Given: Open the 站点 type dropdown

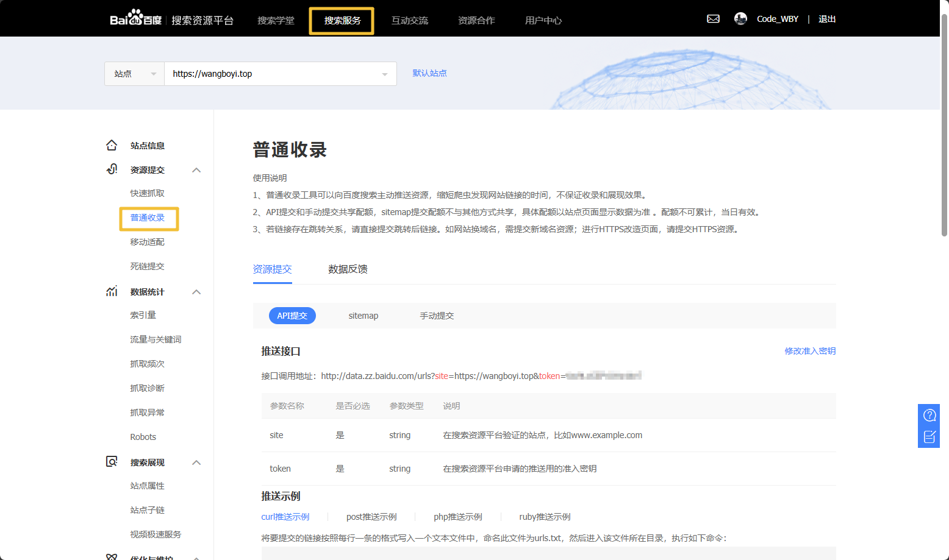Looking at the screenshot, I should [x=135, y=74].
